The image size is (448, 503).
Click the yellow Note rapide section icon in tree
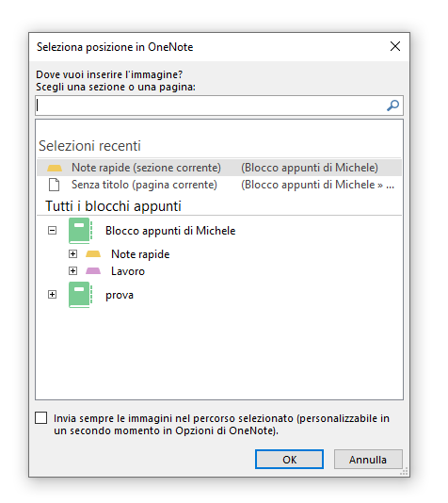(93, 254)
